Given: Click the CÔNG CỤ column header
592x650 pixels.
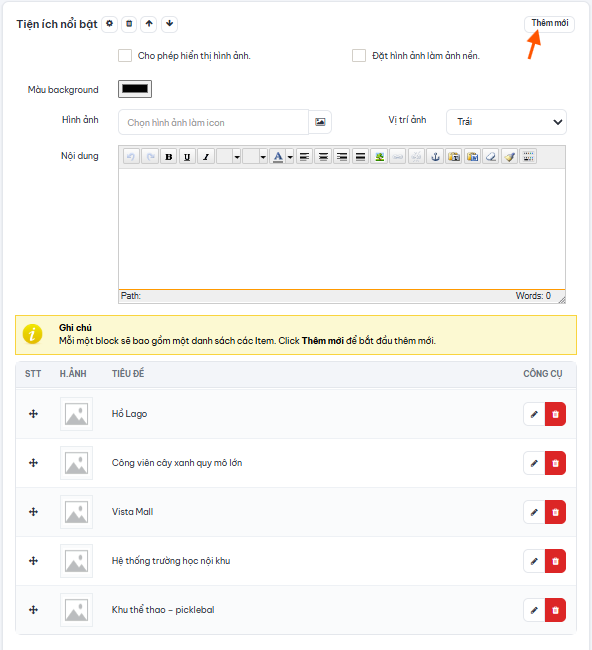Looking at the screenshot, I should (x=543, y=374).
